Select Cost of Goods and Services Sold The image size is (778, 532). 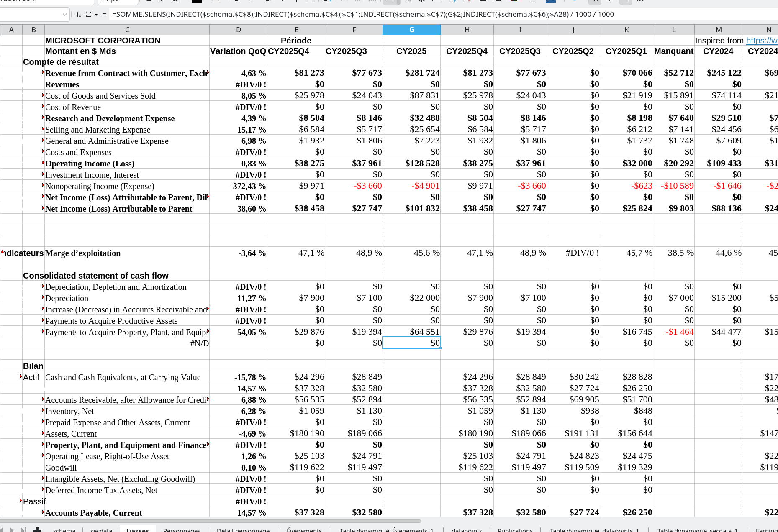tap(100, 96)
